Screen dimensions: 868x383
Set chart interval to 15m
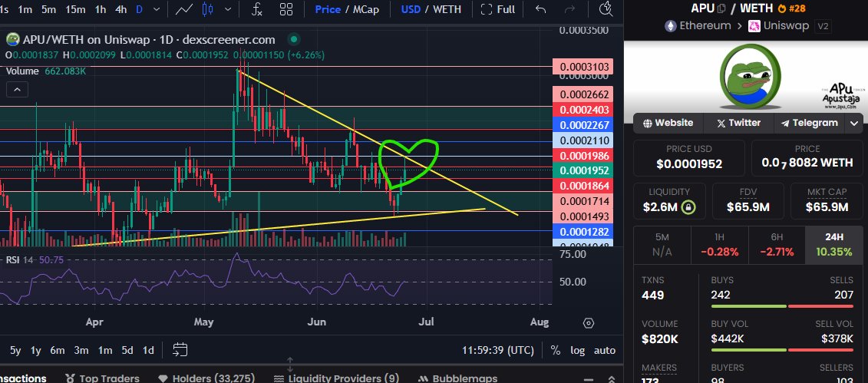[x=75, y=9]
